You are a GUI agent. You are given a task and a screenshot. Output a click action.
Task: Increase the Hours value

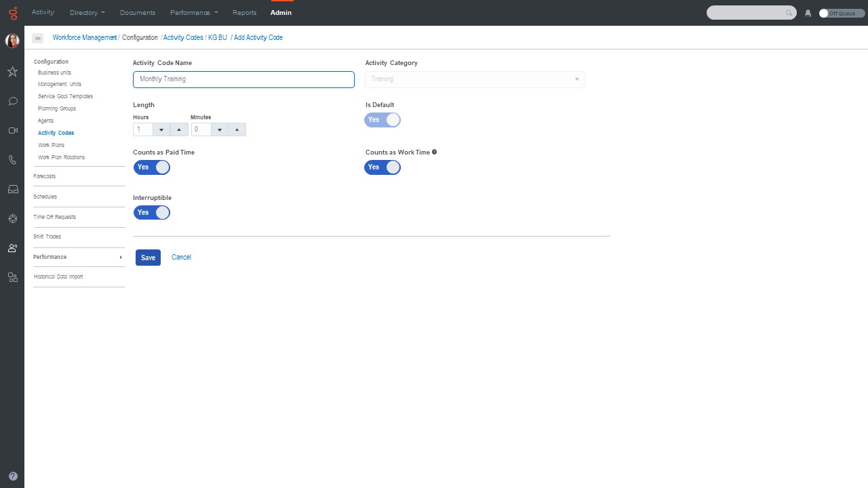179,129
